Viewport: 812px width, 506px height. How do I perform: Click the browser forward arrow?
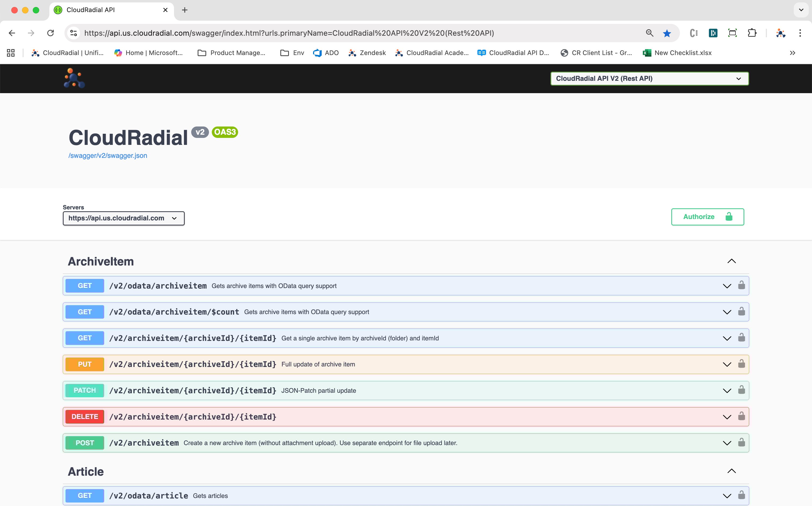[x=31, y=33]
